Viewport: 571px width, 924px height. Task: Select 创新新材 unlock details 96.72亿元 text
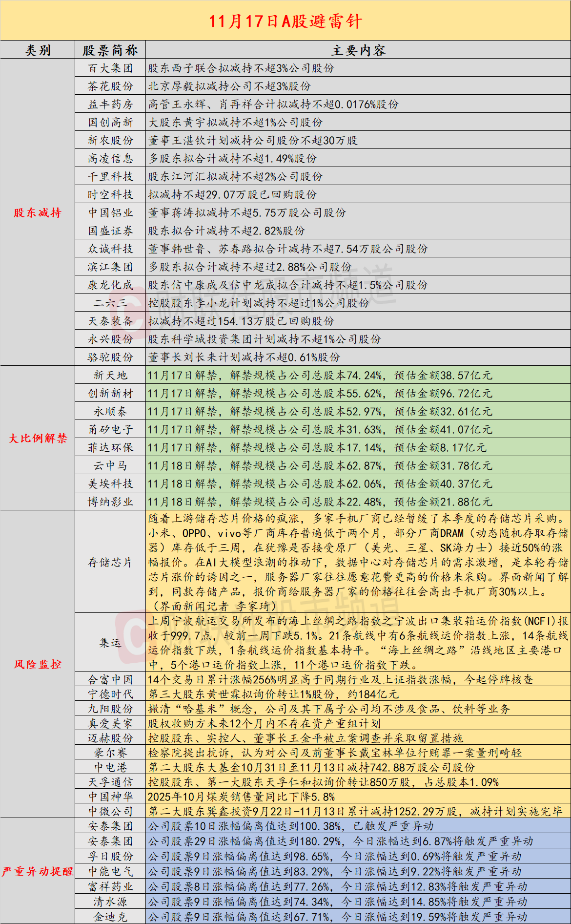320,394
